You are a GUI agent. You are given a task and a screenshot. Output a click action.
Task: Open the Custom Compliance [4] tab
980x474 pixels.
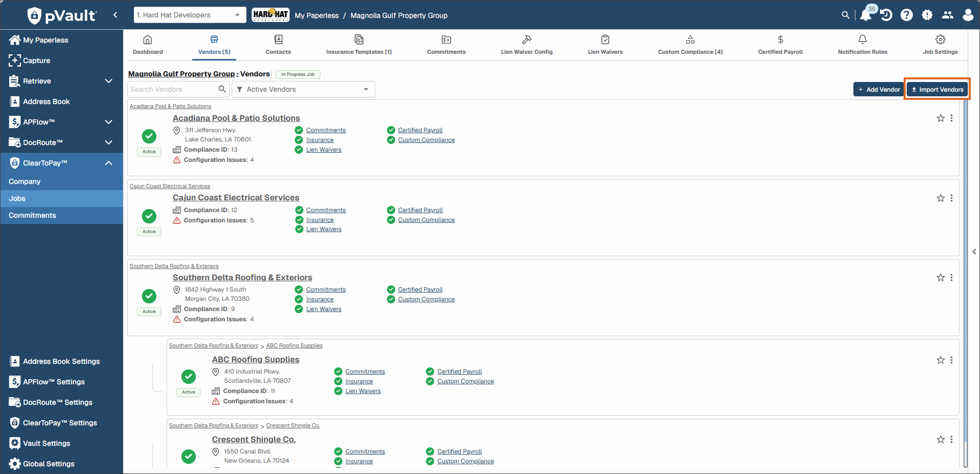point(690,45)
